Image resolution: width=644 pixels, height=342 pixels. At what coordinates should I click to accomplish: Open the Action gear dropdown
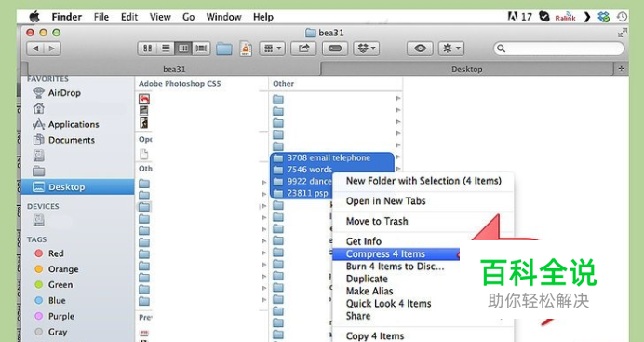pyautogui.click(x=451, y=48)
